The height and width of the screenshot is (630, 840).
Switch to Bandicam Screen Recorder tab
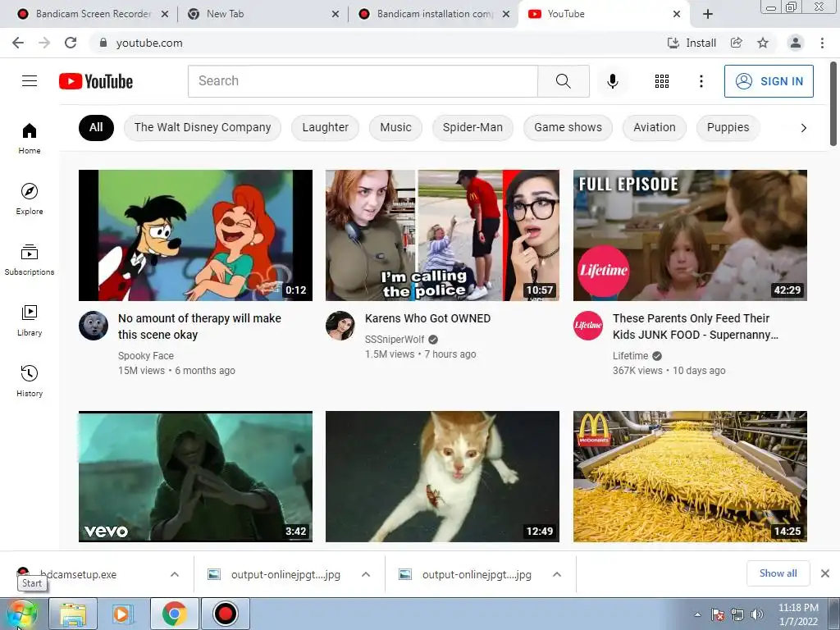coord(93,14)
